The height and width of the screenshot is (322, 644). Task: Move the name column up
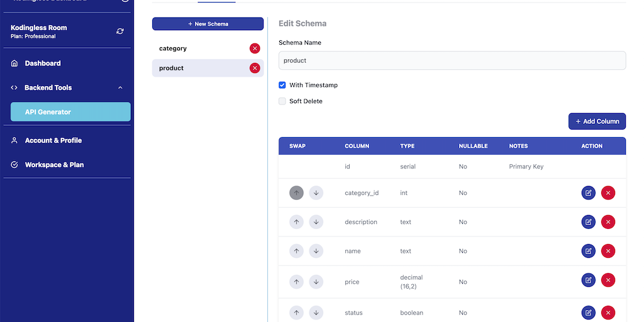(x=296, y=251)
